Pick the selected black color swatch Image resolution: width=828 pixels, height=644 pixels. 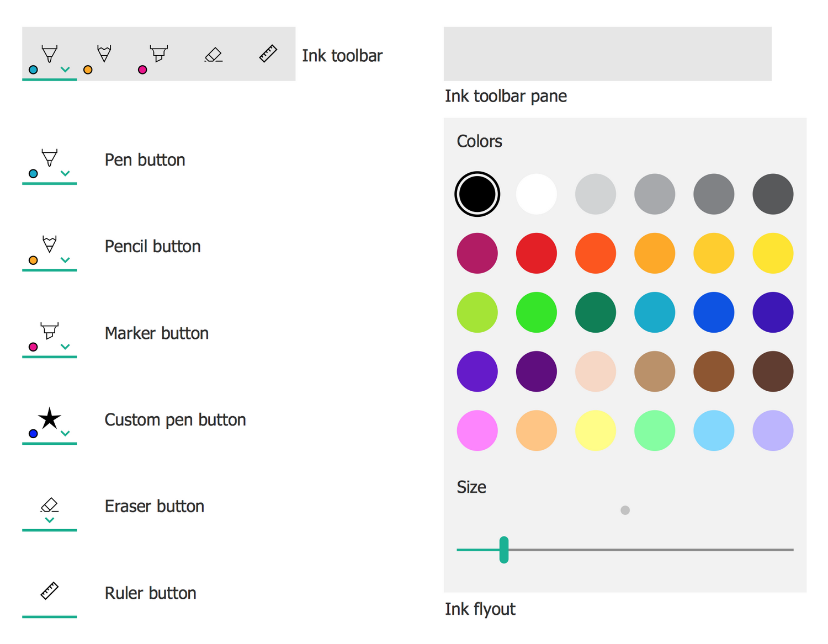tap(477, 194)
